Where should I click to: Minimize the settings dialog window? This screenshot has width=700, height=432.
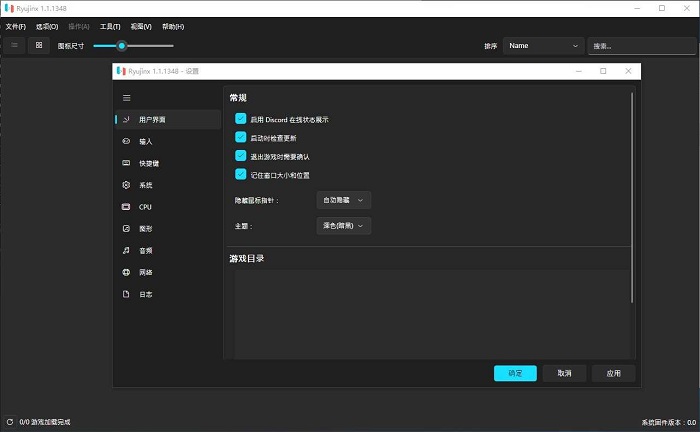coord(579,71)
